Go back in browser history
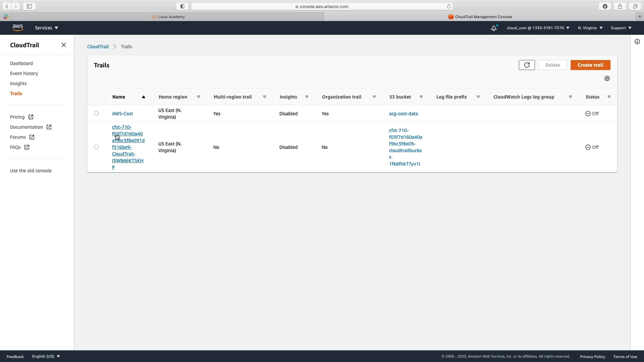Screen dimensions: 644x362 (7, 6)
